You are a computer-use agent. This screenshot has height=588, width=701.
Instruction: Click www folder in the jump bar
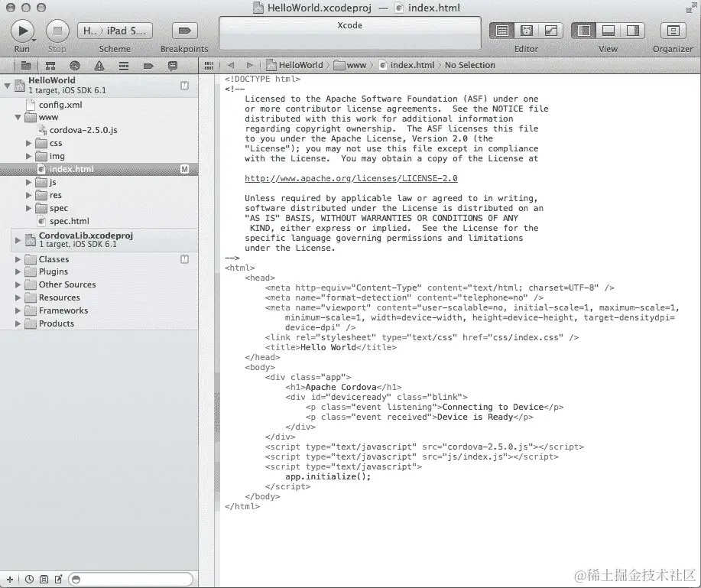350,65
